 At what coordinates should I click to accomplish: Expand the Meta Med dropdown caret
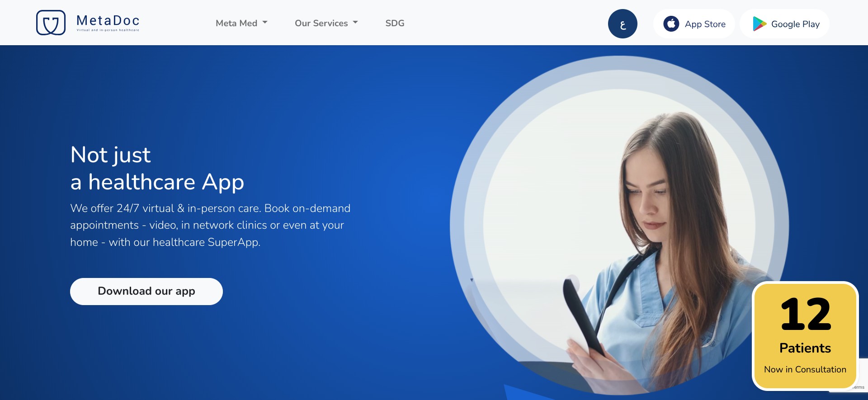[x=265, y=23]
